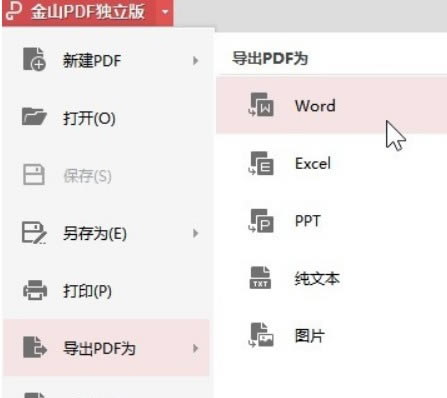Expand the 另存为(E) submenu arrow
This screenshot has height=398, width=447.
point(195,233)
